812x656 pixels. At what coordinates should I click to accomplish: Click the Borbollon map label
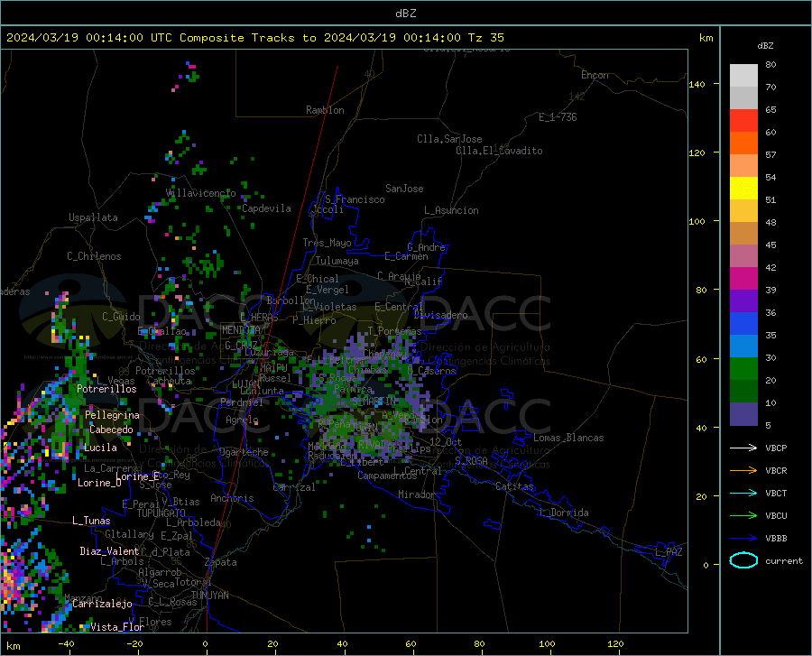click(291, 300)
